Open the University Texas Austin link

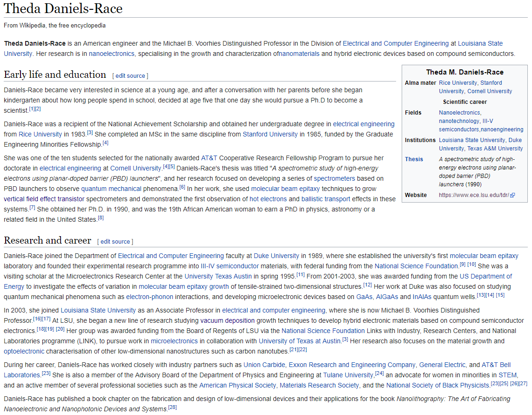pos(218,276)
